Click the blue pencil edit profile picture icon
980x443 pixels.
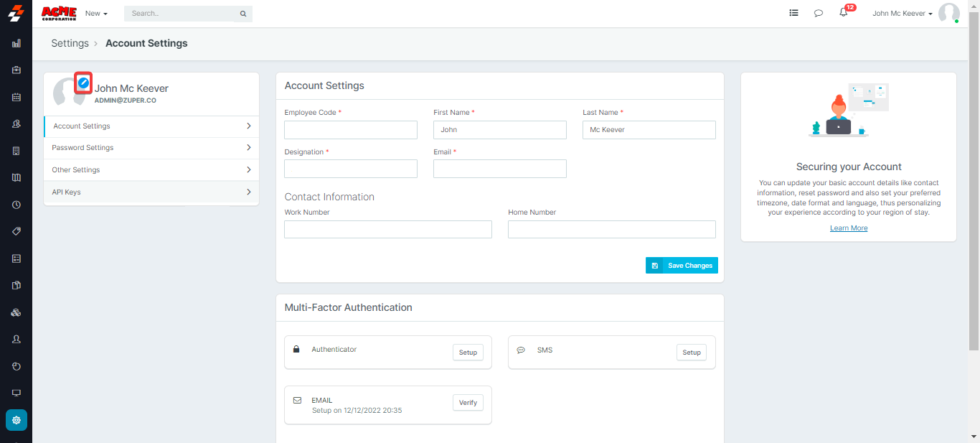click(83, 83)
